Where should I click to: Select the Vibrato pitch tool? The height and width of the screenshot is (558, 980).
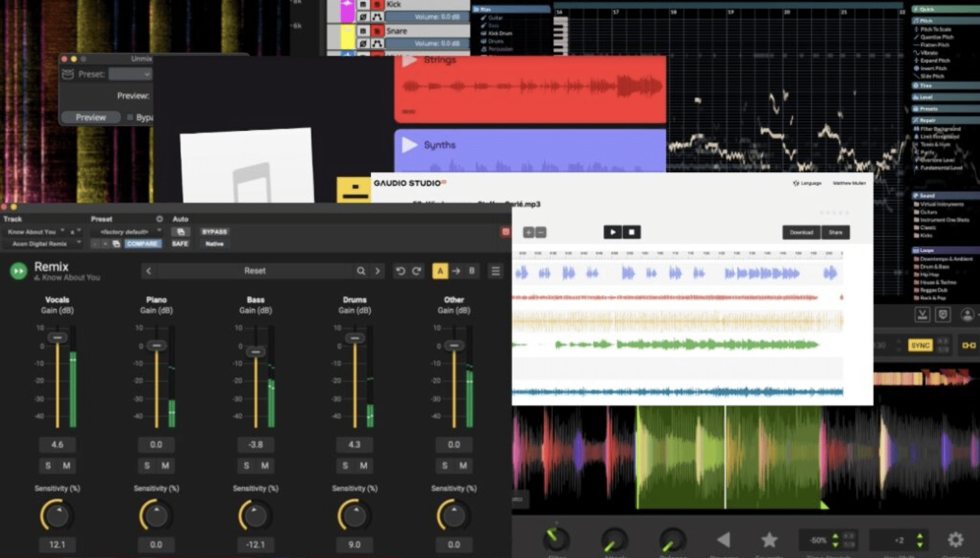[926, 53]
